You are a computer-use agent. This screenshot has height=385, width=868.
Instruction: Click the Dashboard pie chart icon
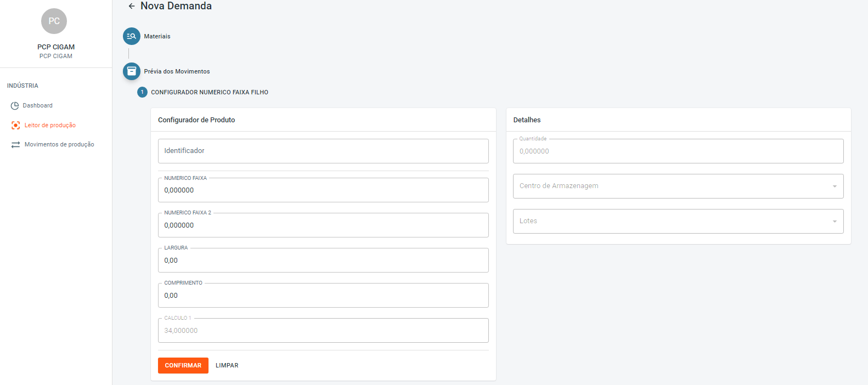click(x=15, y=106)
